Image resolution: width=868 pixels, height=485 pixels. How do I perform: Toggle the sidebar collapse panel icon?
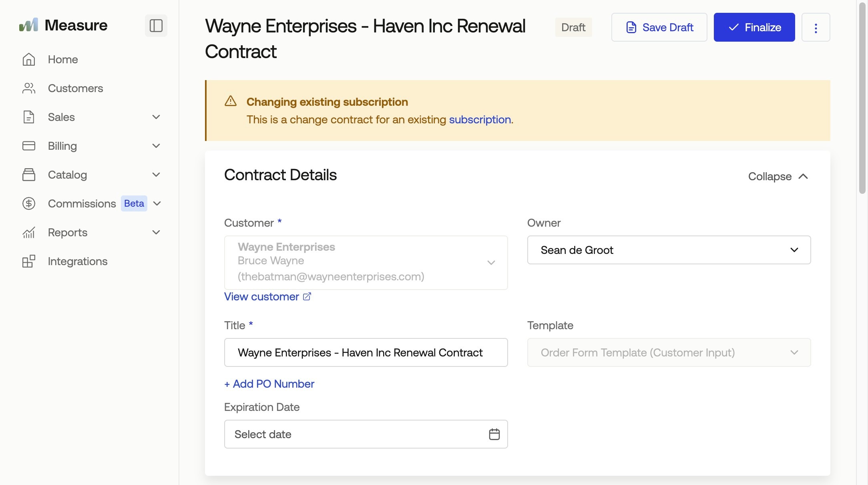pyautogui.click(x=156, y=26)
